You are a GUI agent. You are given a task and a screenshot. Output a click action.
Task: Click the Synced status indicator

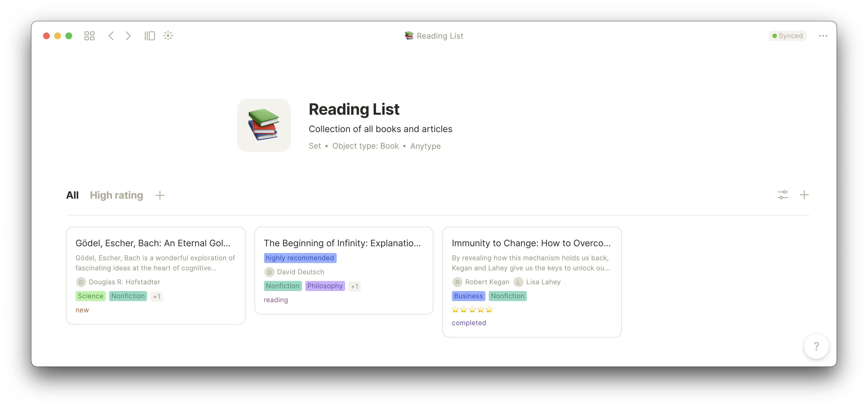(787, 36)
